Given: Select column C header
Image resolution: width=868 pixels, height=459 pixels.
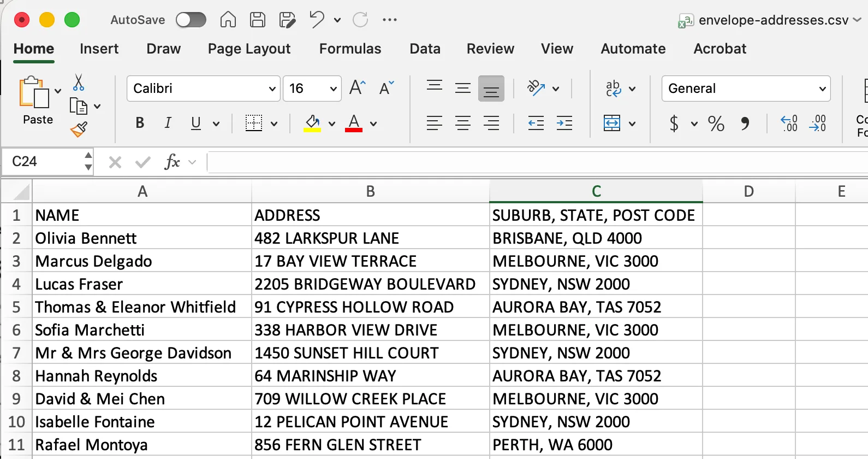Looking at the screenshot, I should tap(596, 191).
